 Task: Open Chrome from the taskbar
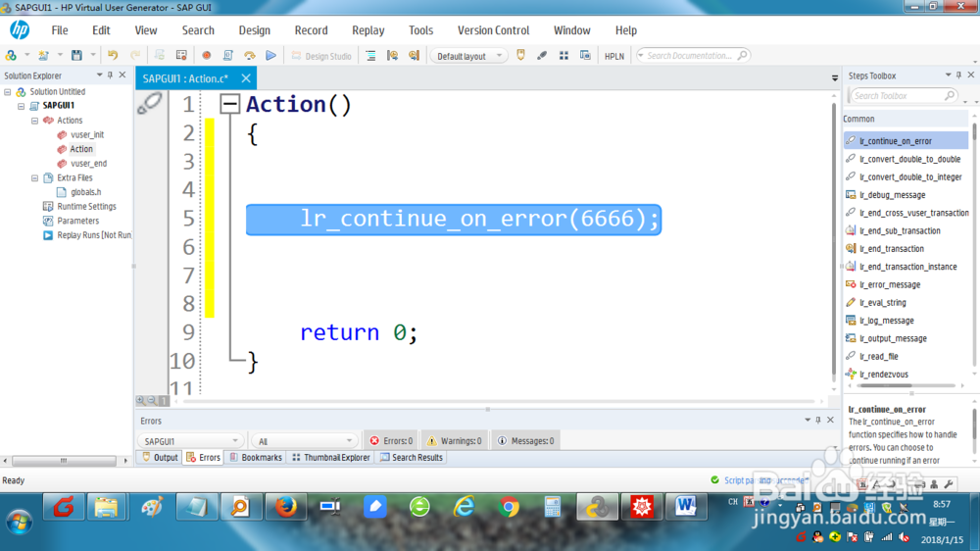coord(509,506)
